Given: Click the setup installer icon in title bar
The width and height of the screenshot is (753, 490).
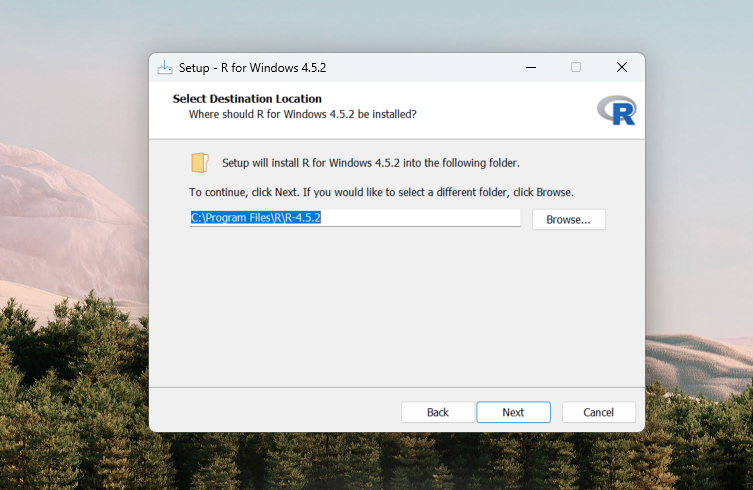Looking at the screenshot, I should (165, 67).
